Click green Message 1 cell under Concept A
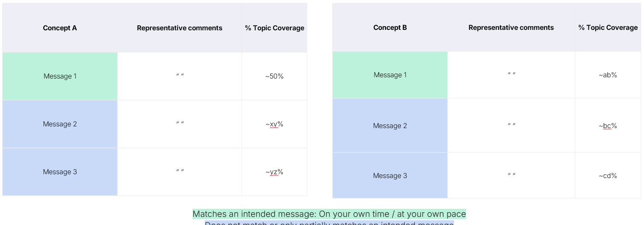 (x=60, y=76)
